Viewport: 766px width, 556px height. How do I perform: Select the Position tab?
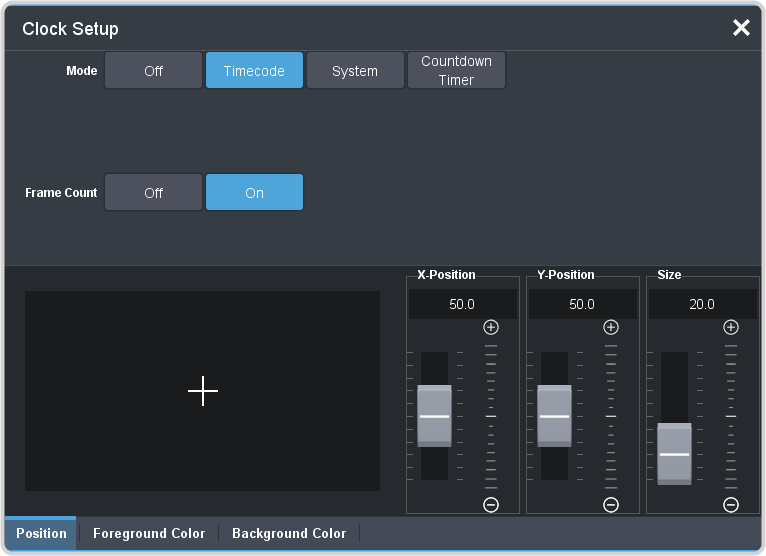[41, 533]
